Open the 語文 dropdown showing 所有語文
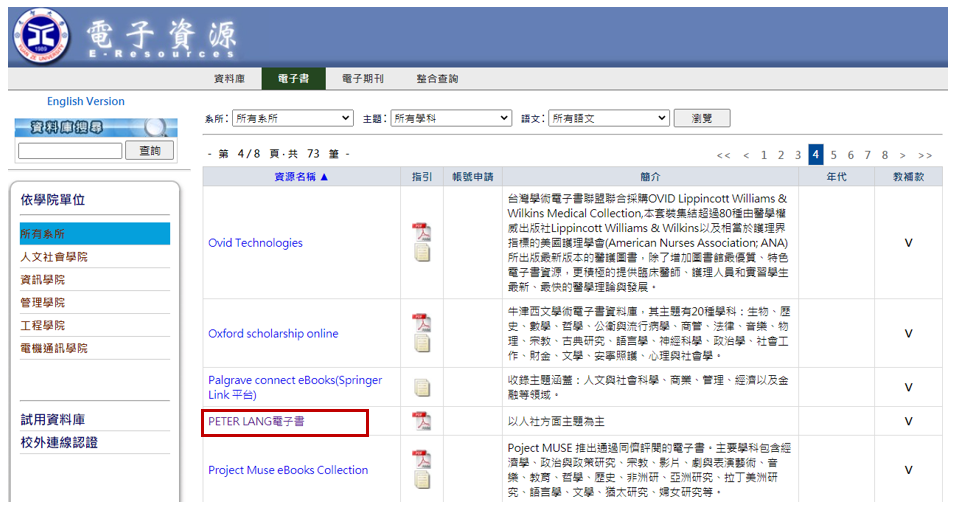The width and height of the screenshot is (955, 508). [x=609, y=118]
